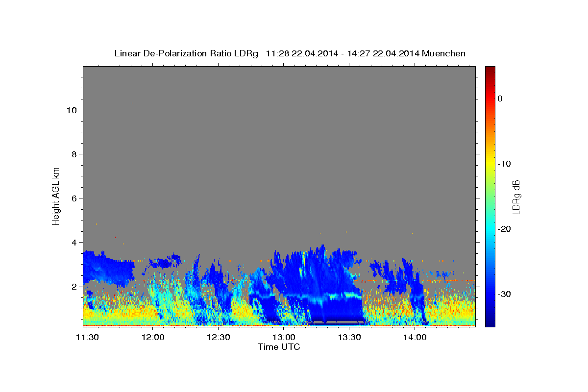Screen dimensions: 588x392
Task: Click the dark red top of colorbar
Action: [490, 70]
